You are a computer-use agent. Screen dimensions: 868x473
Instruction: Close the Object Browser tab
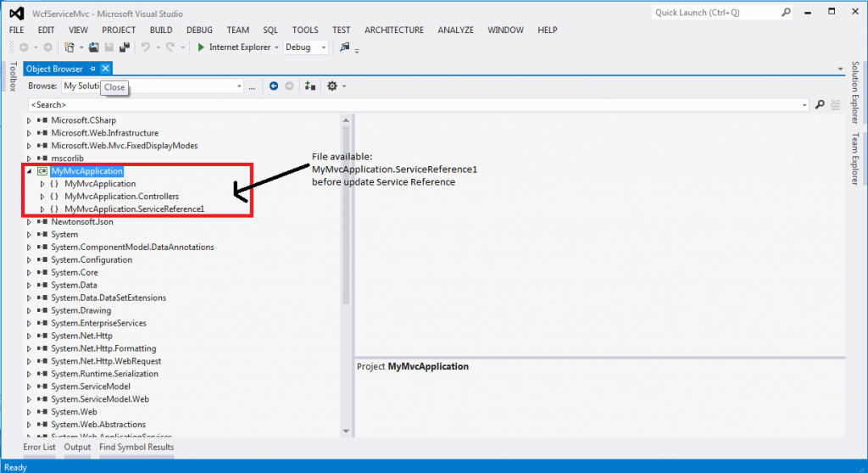click(105, 69)
